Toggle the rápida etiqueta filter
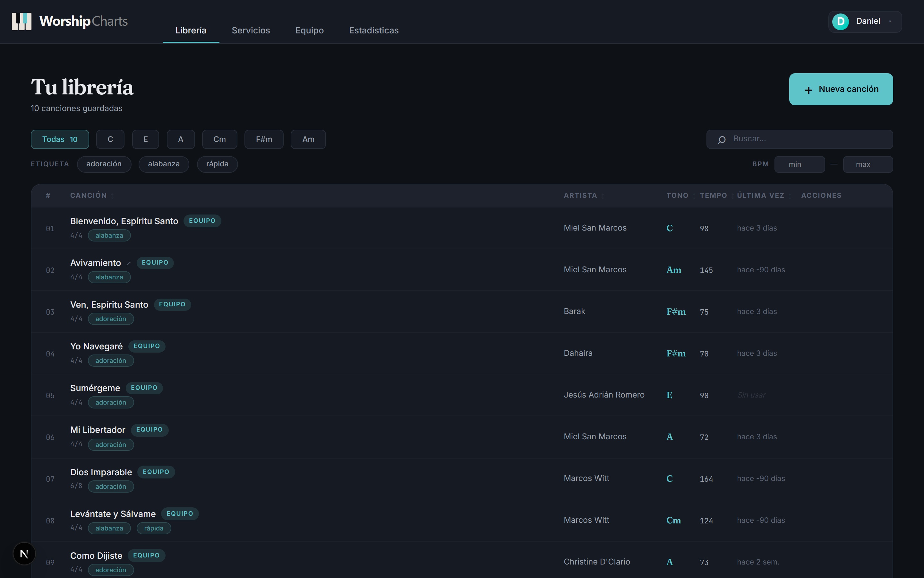The image size is (924, 578). (x=217, y=164)
